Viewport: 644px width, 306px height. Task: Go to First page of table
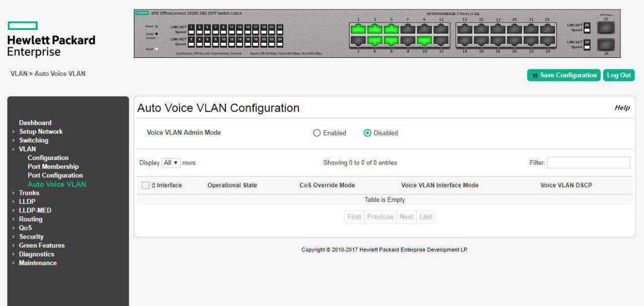click(x=354, y=217)
